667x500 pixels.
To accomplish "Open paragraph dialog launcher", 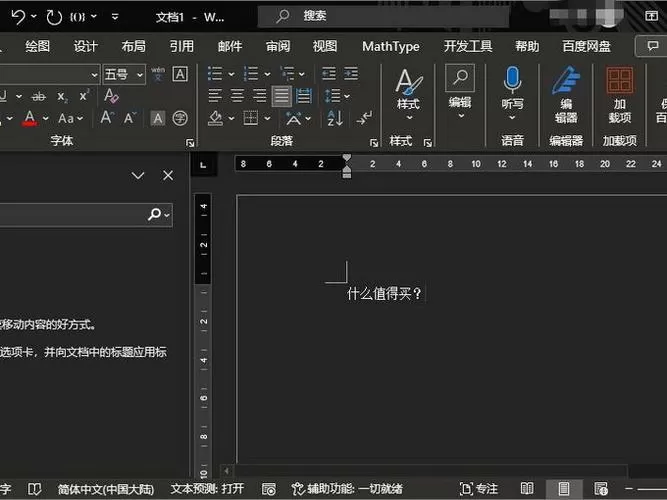I will 374,143.
